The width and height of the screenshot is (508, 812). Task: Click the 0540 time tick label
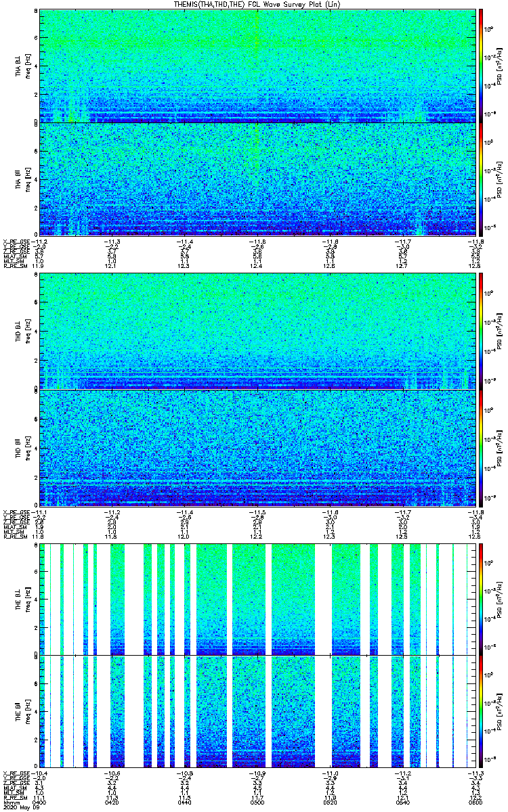coord(402,803)
